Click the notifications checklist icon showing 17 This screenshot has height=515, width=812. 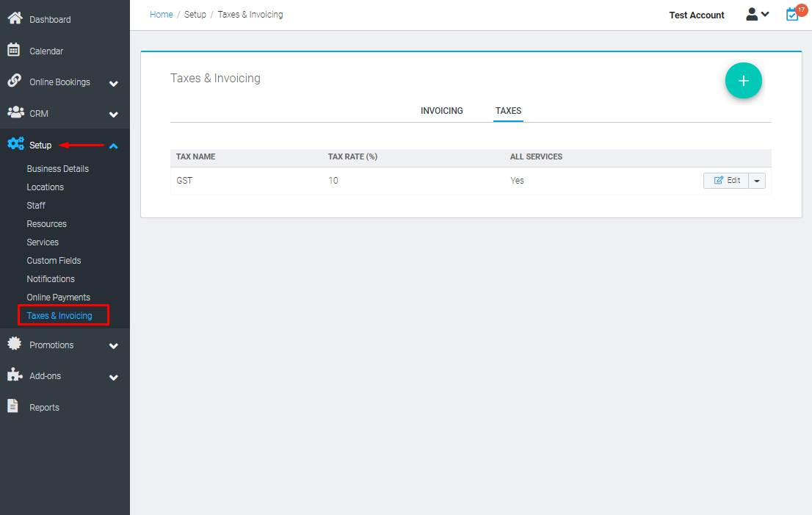(792, 12)
